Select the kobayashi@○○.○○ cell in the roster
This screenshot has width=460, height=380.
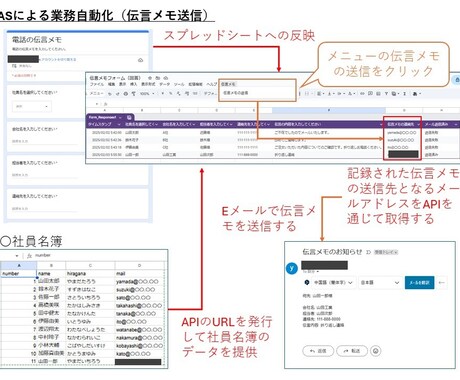[x=139, y=346]
